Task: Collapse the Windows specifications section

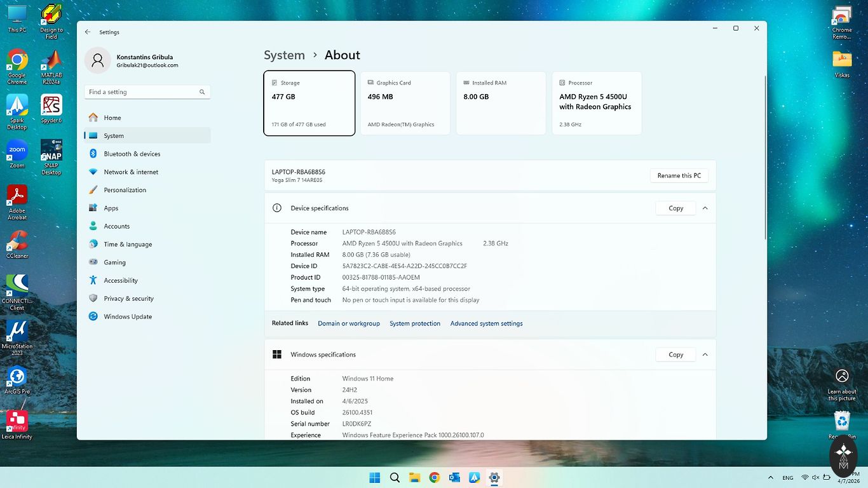Action: tap(705, 355)
